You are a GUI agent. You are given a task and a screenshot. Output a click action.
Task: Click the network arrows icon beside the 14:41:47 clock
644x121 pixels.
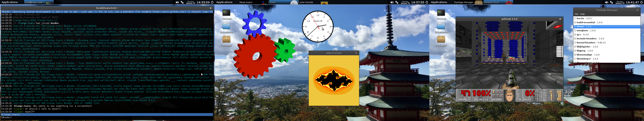pyautogui.click(x=612, y=2)
